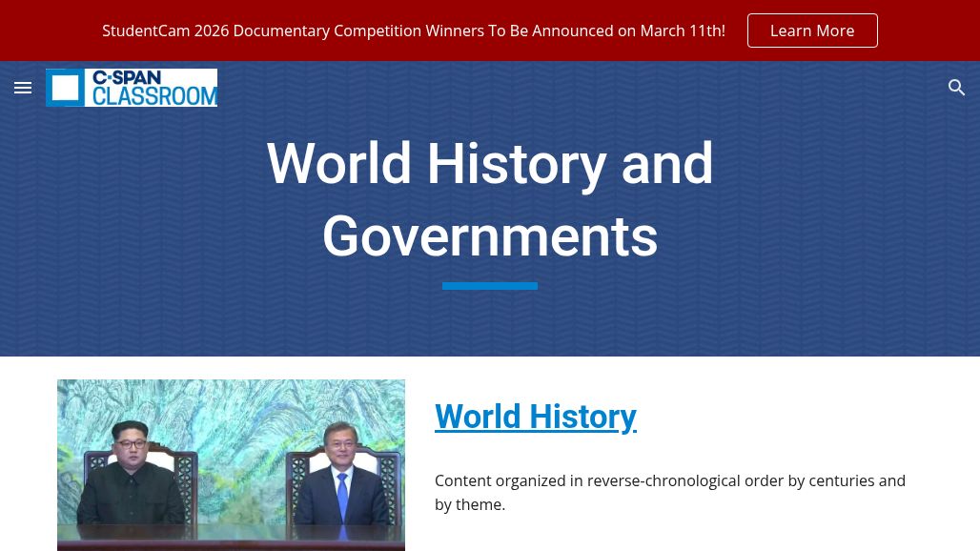Return home via the C-SPAN Classroom logo
Screen dimensions: 980x551
(x=132, y=88)
